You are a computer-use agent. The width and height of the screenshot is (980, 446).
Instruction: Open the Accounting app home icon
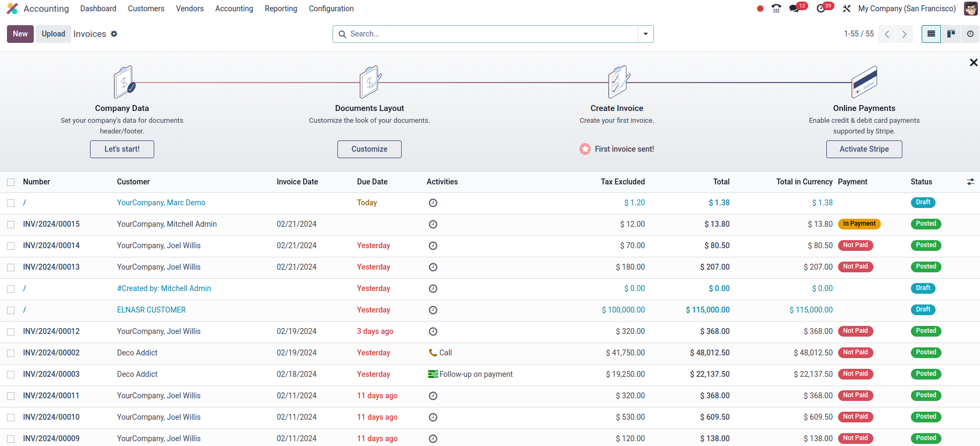pyautogui.click(x=12, y=9)
